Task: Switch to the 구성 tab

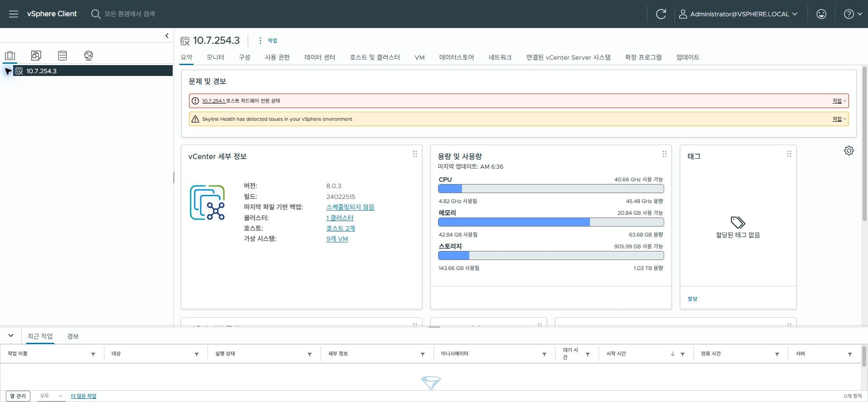Action: [x=245, y=57]
